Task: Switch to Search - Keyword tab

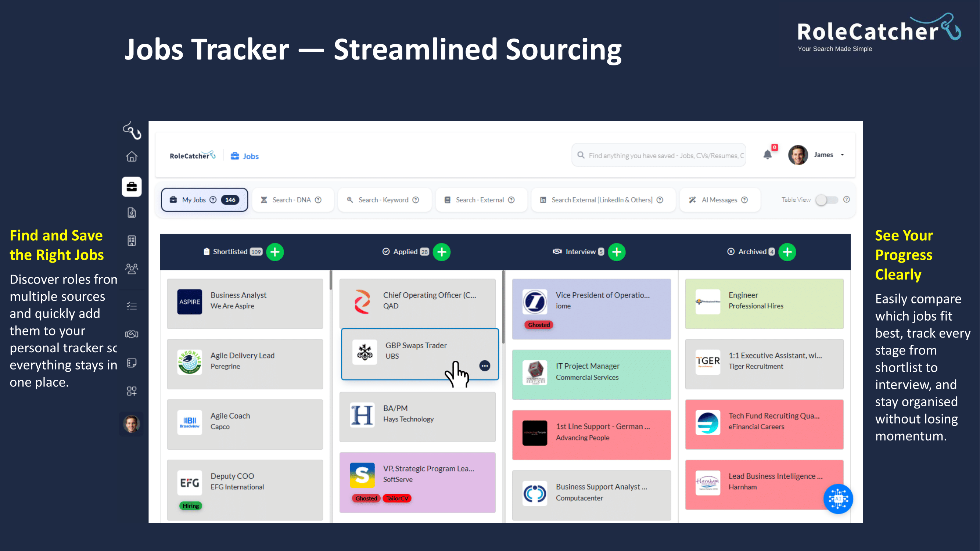Action: [385, 199]
